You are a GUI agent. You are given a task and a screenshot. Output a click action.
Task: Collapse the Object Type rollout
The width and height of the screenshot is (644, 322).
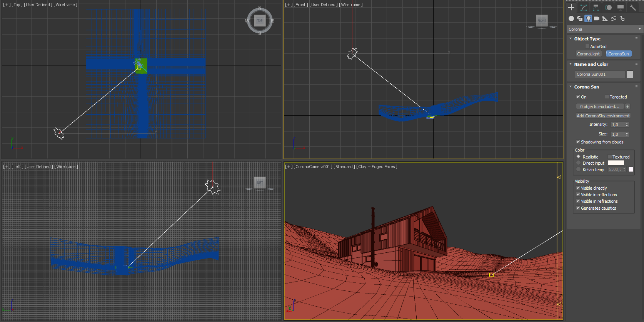point(587,39)
